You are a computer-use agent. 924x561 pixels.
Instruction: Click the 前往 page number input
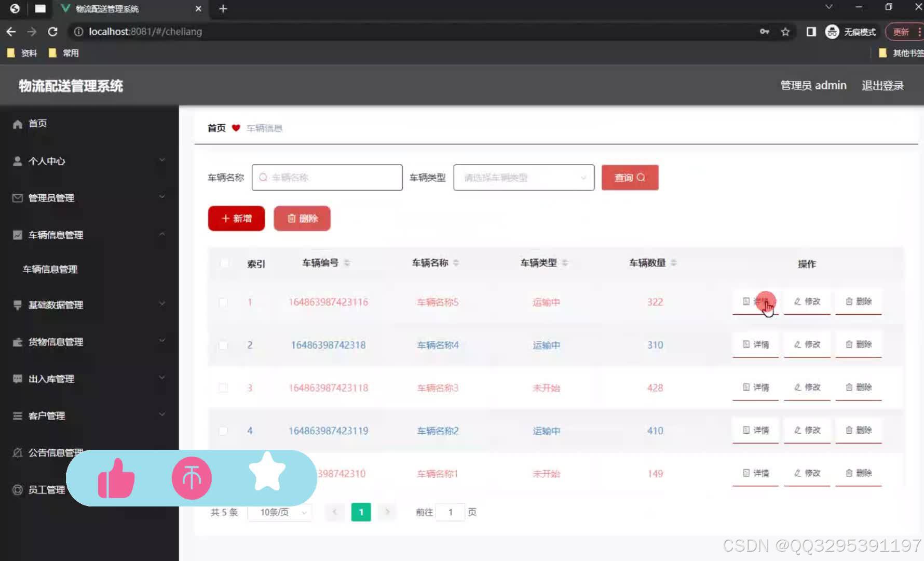point(450,512)
